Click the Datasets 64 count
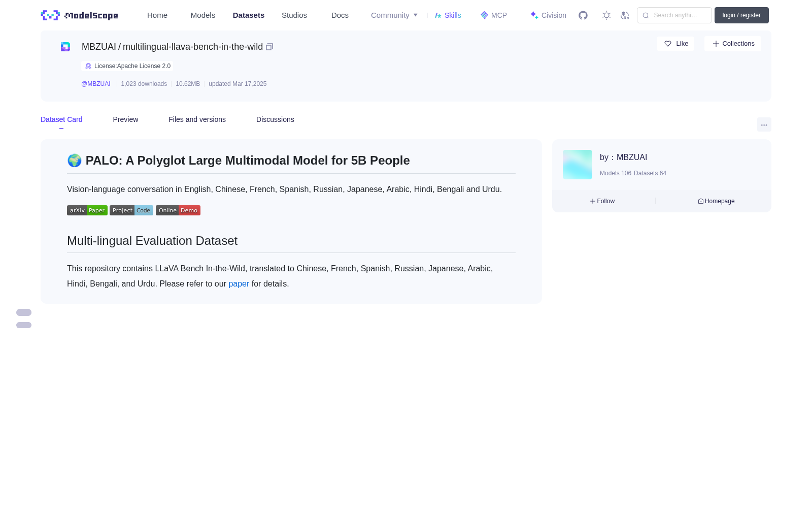The image size is (812, 508). (x=650, y=173)
